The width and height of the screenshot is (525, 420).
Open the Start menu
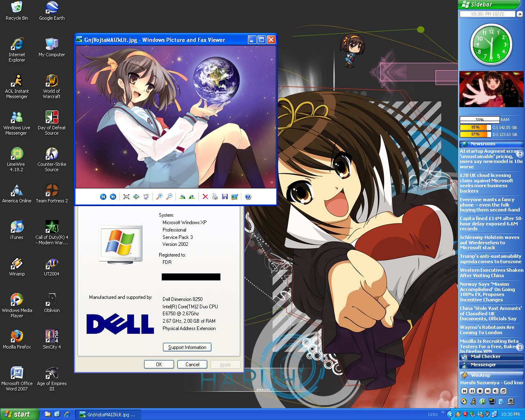[19, 414]
